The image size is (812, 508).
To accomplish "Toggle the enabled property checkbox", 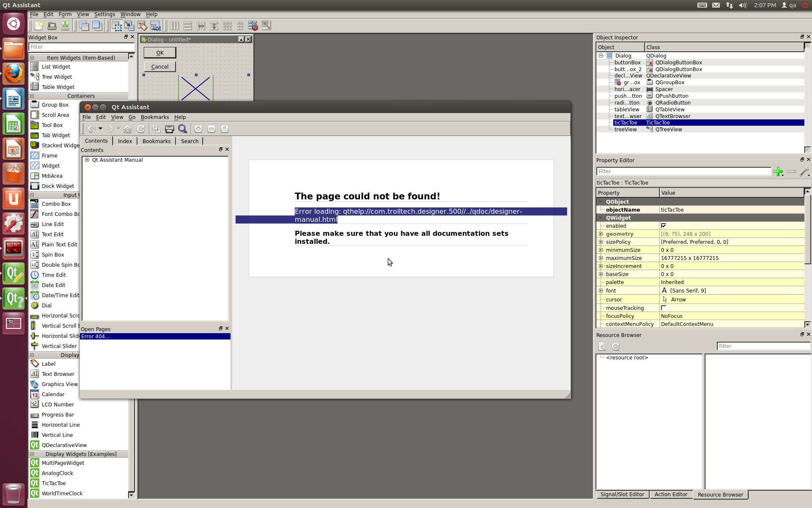I will [663, 226].
